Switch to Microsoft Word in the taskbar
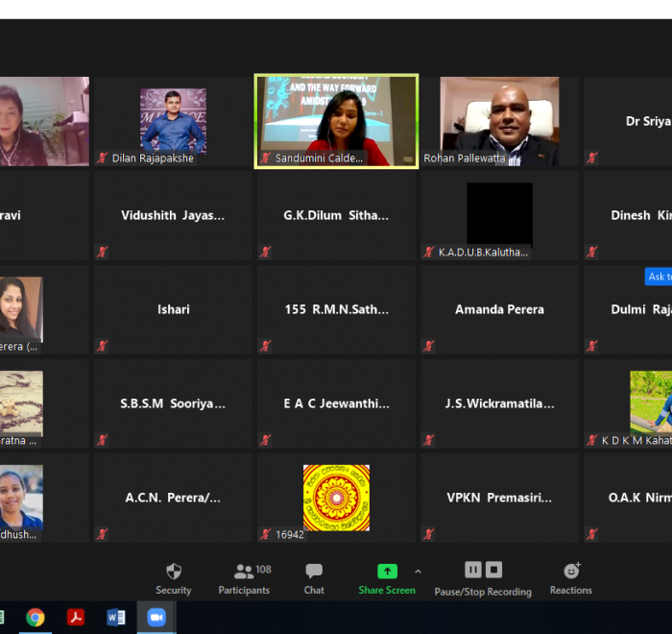Image resolution: width=672 pixels, height=634 pixels. 116,618
